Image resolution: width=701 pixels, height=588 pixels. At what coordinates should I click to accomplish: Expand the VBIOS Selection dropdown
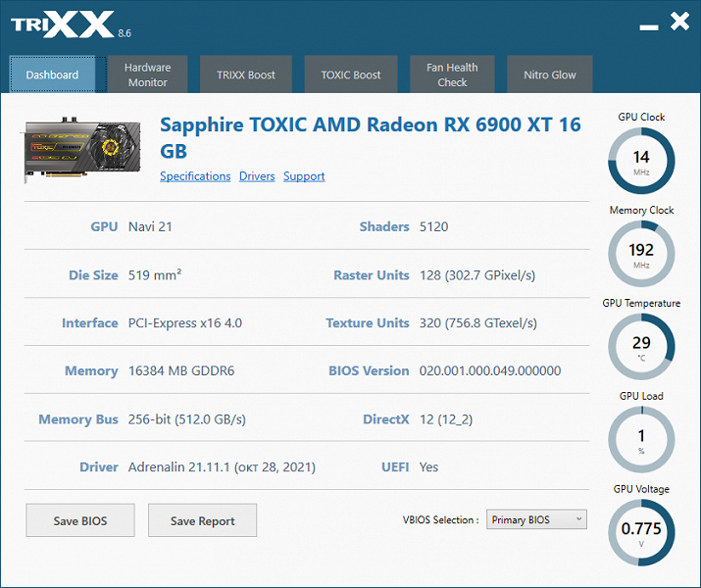536,519
